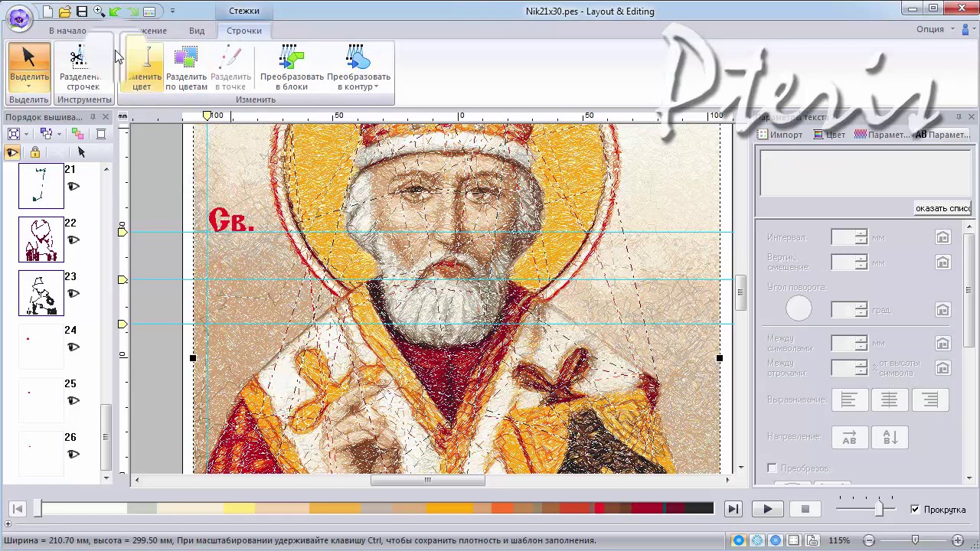This screenshot has height=551, width=980.
Task: Close the Порядок вышивания panel
Action: pos(106,117)
